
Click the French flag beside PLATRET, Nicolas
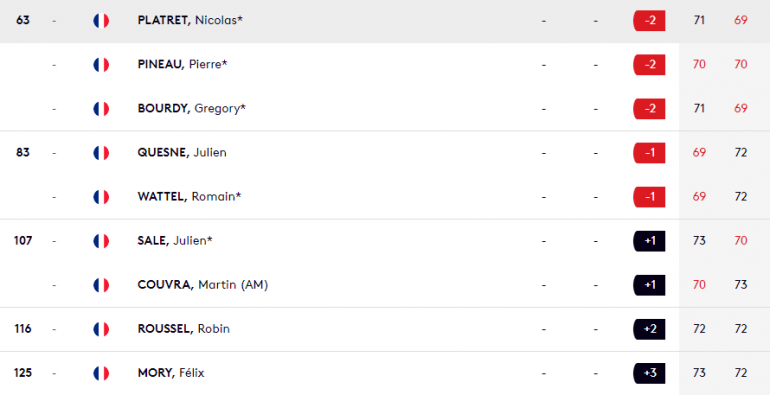click(101, 21)
